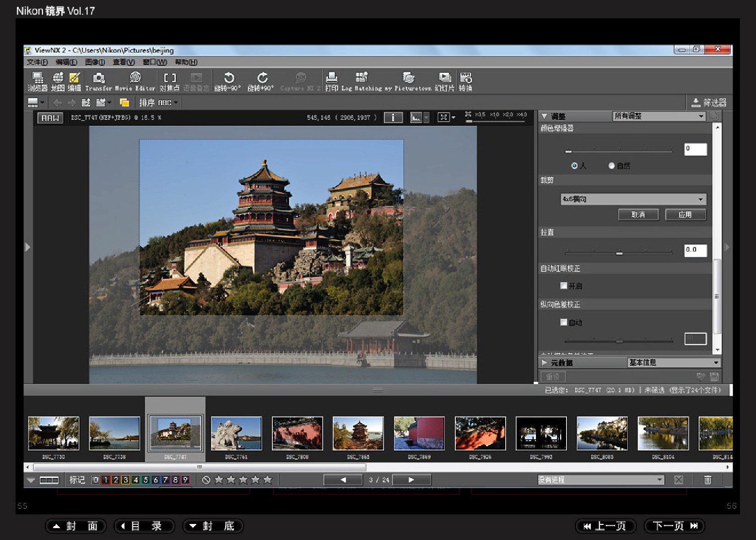Click the straighten value field 0.0
The width and height of the screenshot is (756, 540).
695,250
